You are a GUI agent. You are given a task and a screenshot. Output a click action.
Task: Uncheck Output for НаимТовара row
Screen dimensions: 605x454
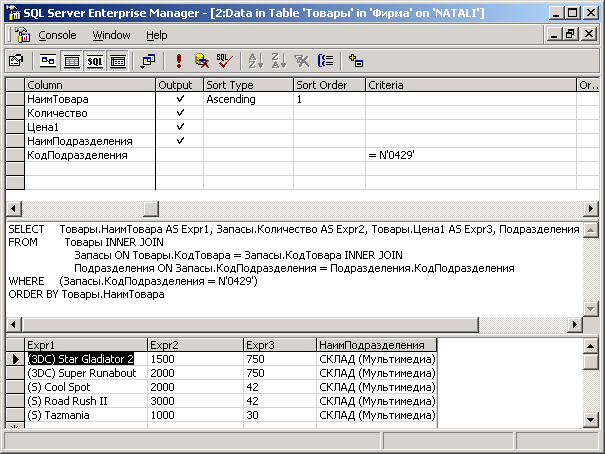pyautogui.click(x=180, y=99)
